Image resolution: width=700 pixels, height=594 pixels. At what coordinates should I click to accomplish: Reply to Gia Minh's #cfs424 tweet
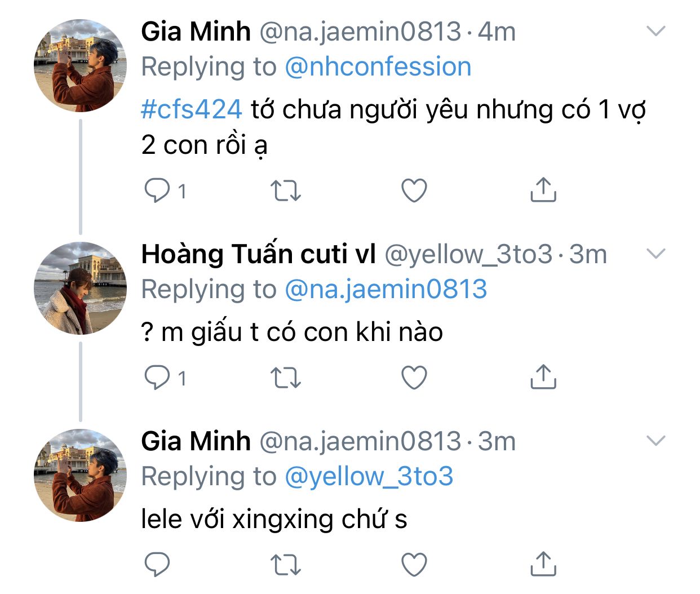tap(157, 190)
